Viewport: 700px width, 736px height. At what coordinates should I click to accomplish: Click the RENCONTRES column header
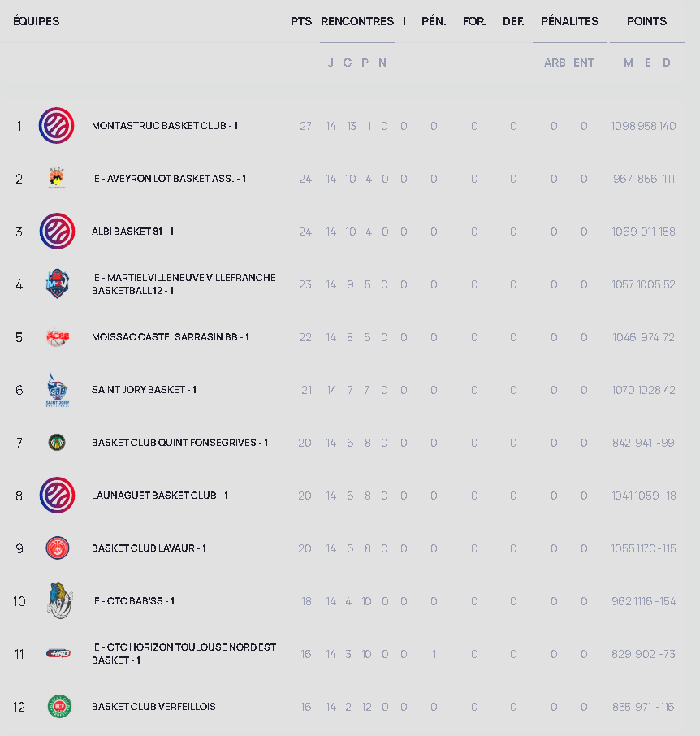[x=357, y=21]
